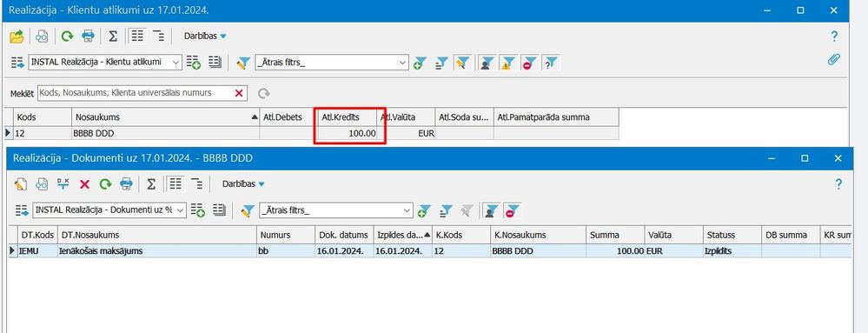868x333 pixels.
Task: Click Summa column header in Dokumenti
Action: click(615, 235)
